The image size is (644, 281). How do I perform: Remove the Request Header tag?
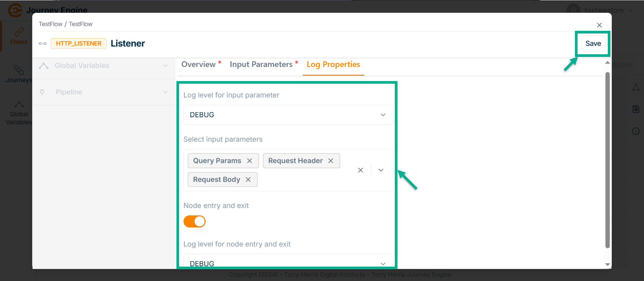tap(331, 161)
